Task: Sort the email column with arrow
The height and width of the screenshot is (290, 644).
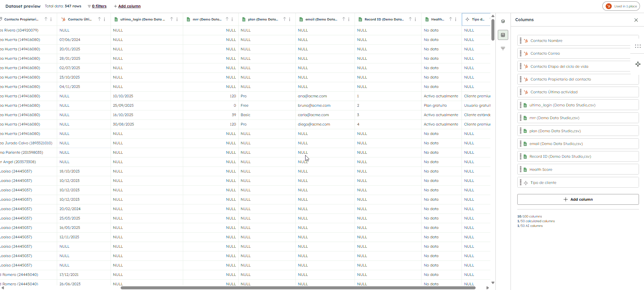Action: [344, 19]
